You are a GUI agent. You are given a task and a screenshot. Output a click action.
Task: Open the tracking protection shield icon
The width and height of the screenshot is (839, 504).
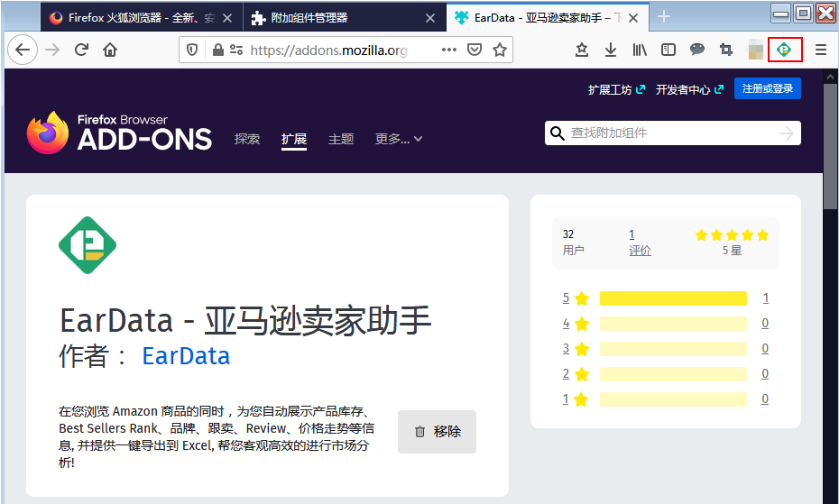(x=192, y=50)
